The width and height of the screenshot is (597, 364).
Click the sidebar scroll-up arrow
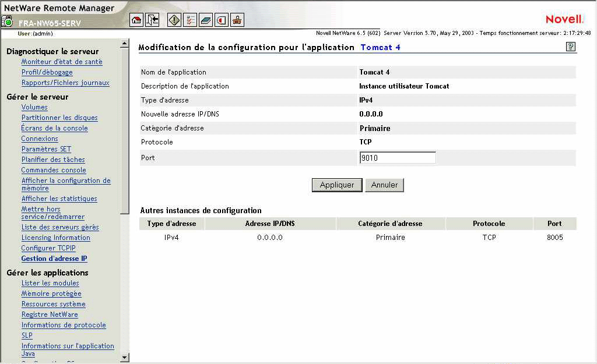tap(125, 43)
